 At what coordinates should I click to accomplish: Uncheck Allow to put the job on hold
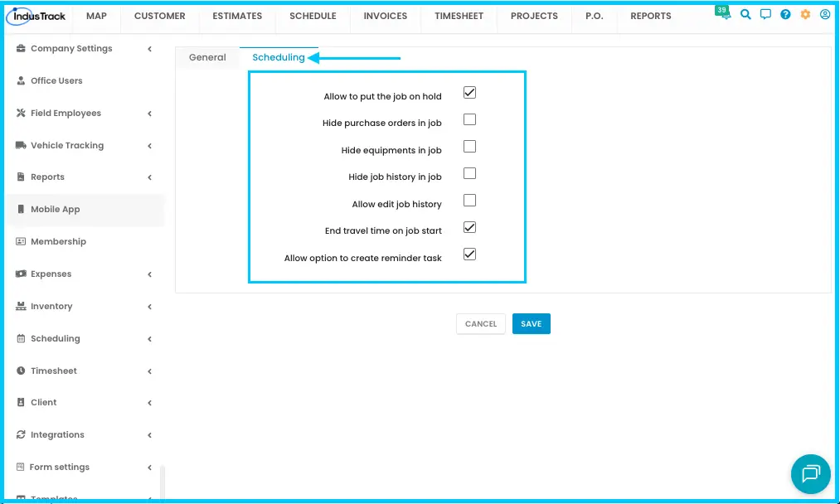470,93
